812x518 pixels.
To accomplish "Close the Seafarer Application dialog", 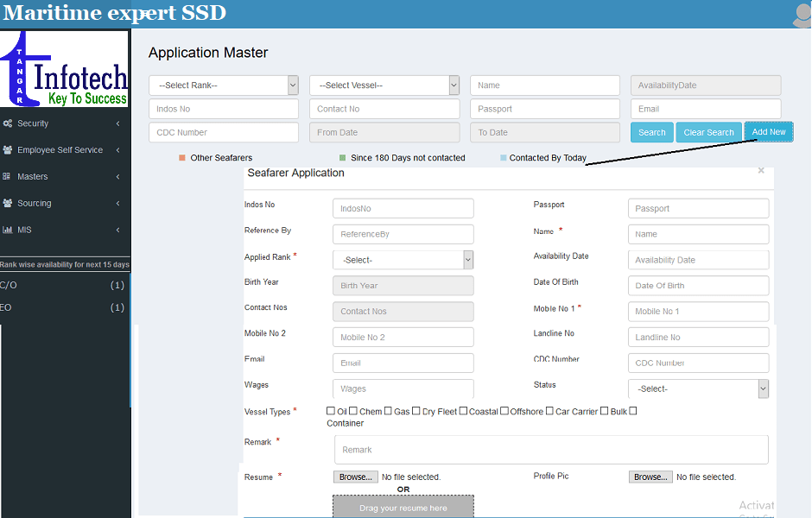I will pyautogui.click(x=761, y=171).
